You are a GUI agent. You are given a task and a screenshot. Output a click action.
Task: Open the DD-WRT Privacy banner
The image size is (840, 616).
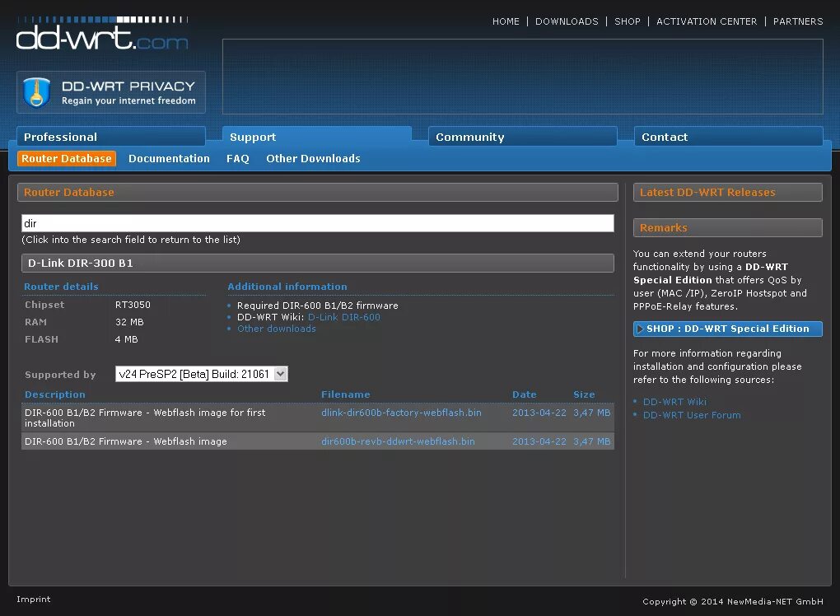111,92
